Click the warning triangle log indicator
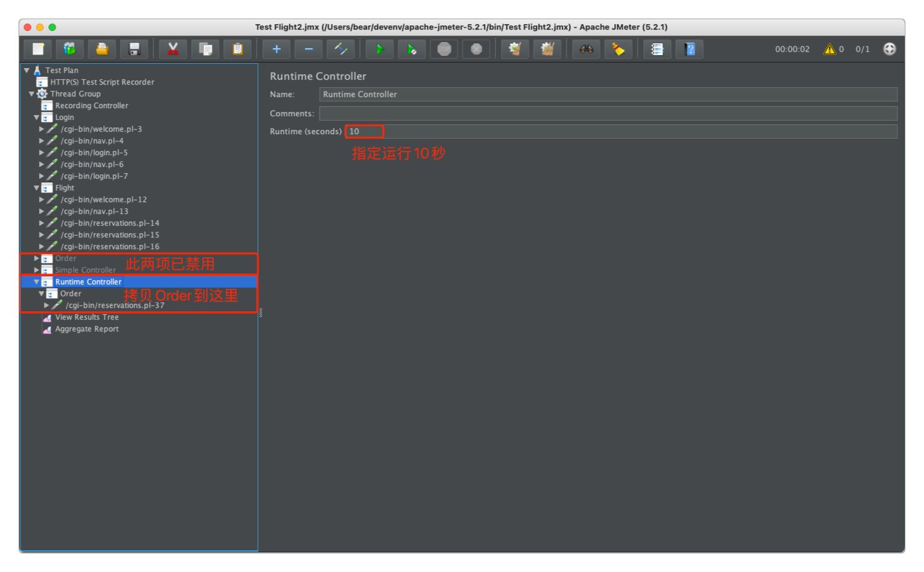 829,49
